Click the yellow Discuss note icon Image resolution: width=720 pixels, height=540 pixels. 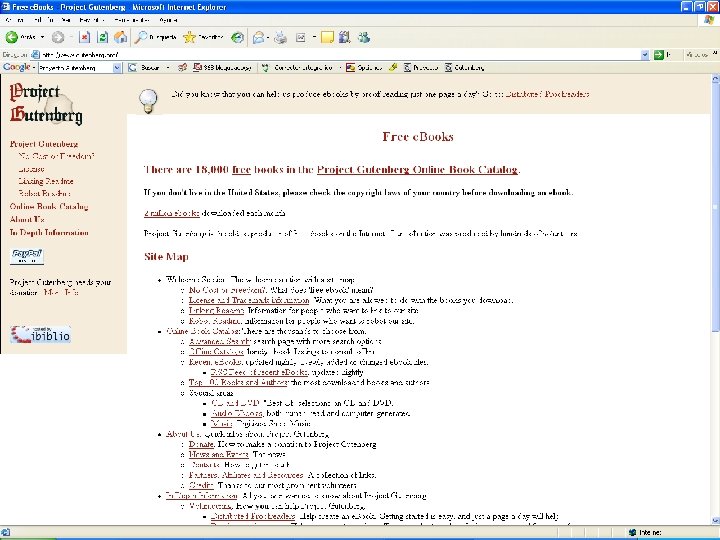coord(327,37)
